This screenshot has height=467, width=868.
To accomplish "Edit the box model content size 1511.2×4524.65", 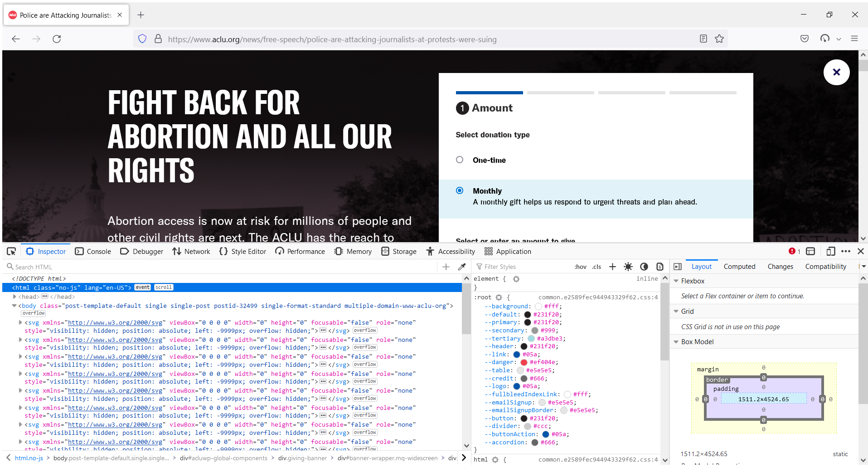I will click(763, 399).
